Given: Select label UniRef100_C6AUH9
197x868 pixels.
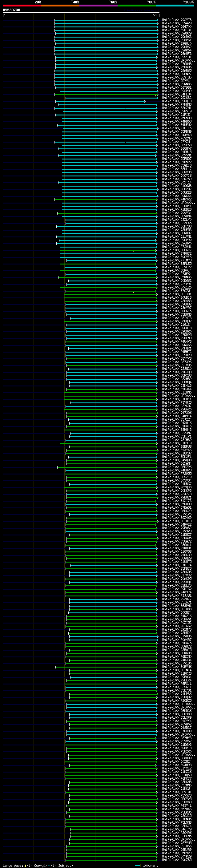Looking at the screenshot, I should (x=177, y=758).
